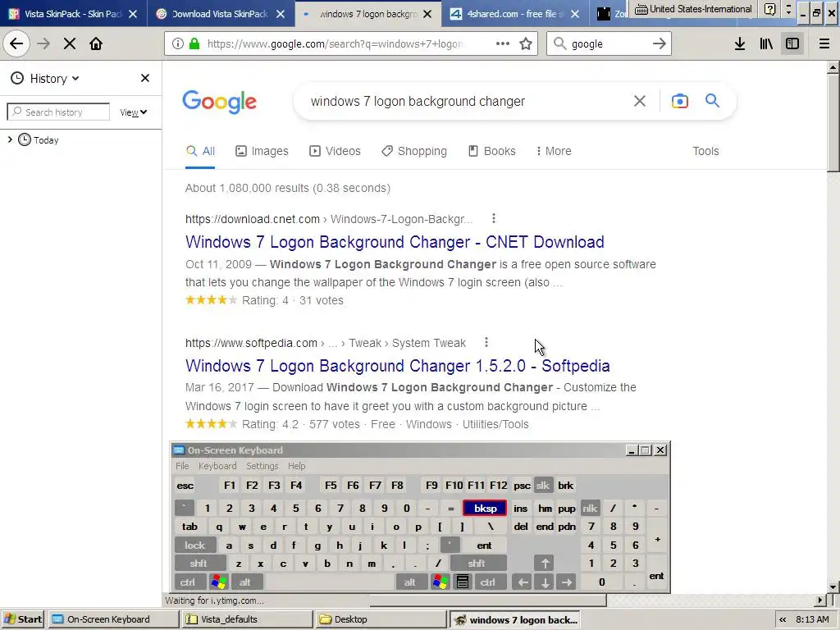Image resolution: width=840 pixels, height=630 pixels.
Task: Toggle the ins (insert) key
Action: pyautogui.click(x=520, y=509)
